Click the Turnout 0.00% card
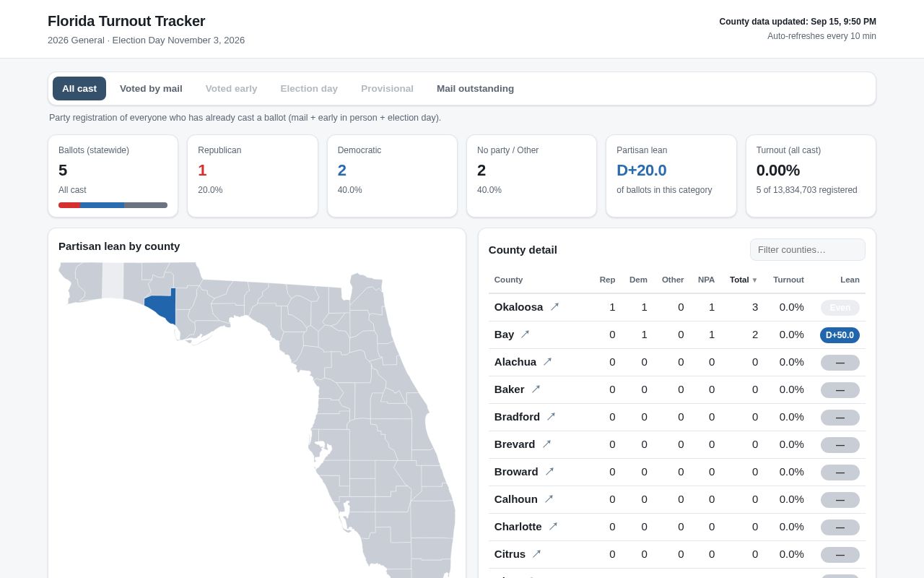This screenshot has height=578, width=924. tap(811, 176)
